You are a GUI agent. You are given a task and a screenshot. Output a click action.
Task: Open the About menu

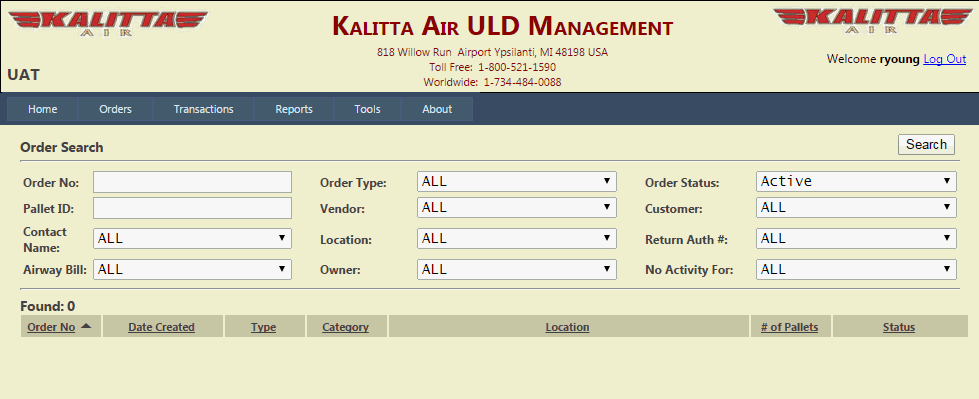[x=437, y=109]
